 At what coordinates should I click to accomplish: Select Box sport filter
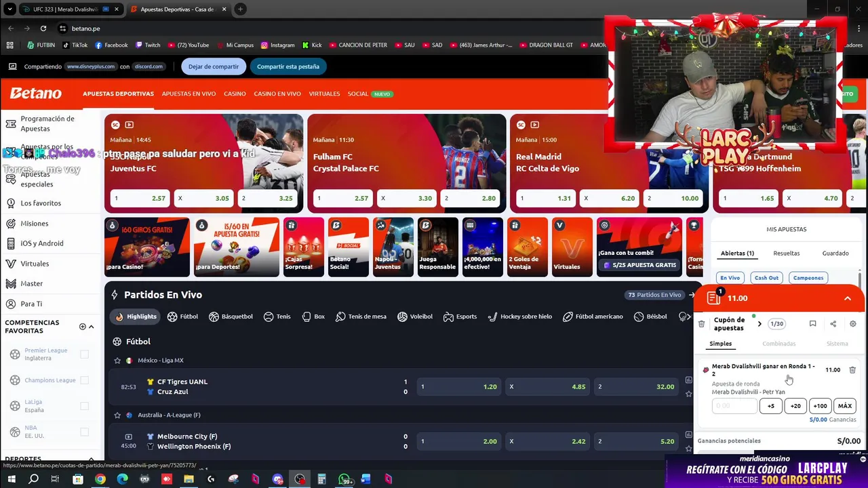click(313, 317)
